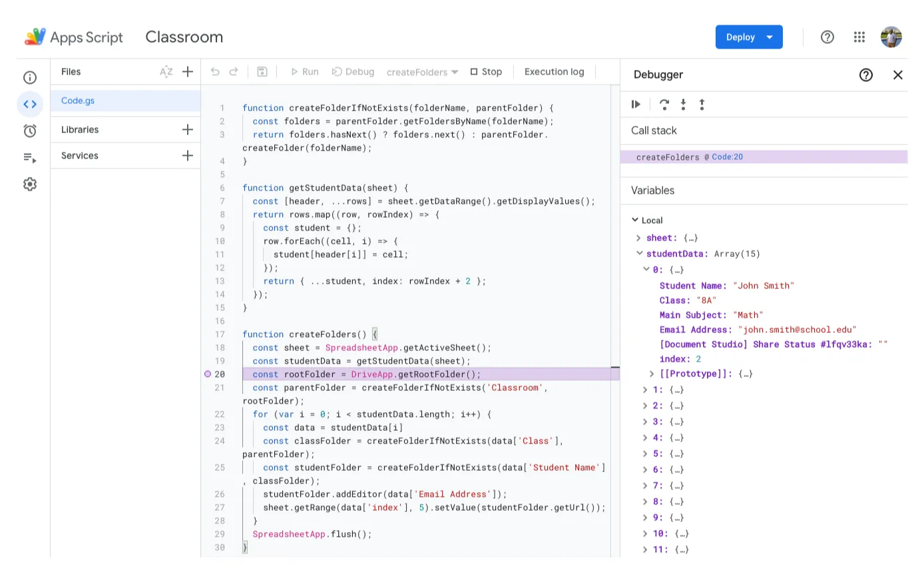924x574 pixels.
Task: View the project Triggers
Action: pos(29,131)
